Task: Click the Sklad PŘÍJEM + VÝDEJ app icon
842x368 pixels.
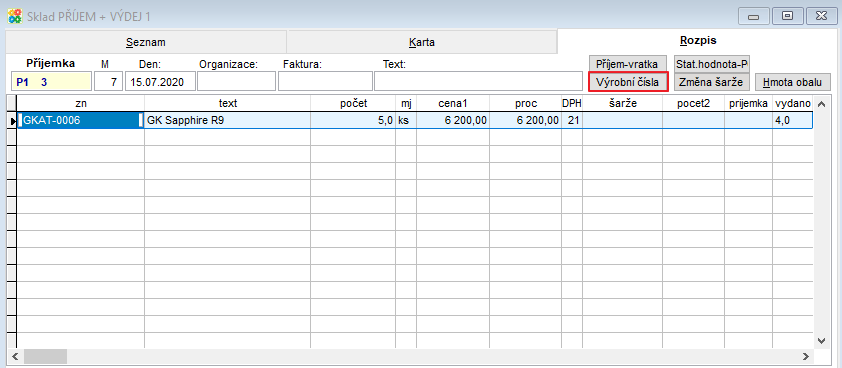Action: tap(14, 16)
